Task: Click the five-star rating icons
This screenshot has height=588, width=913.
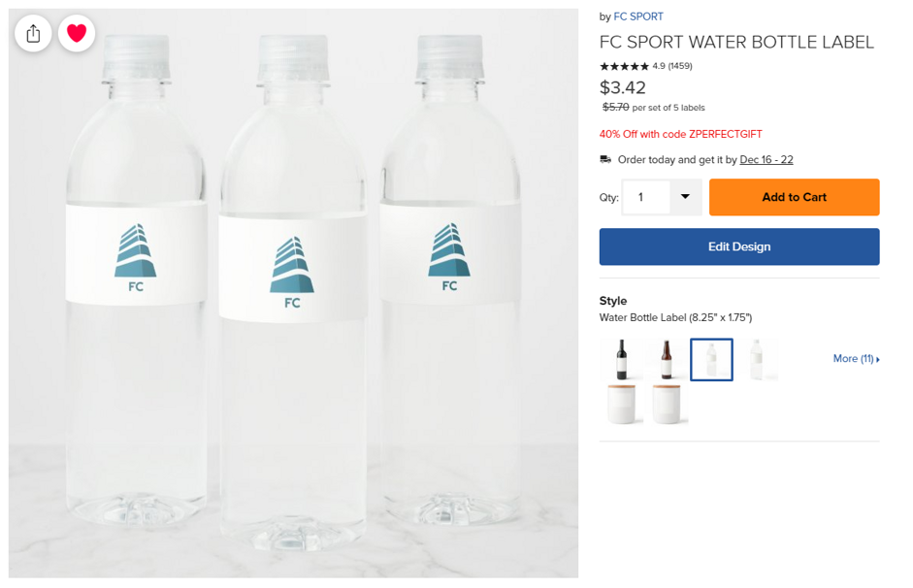Action: pos(624,66)
